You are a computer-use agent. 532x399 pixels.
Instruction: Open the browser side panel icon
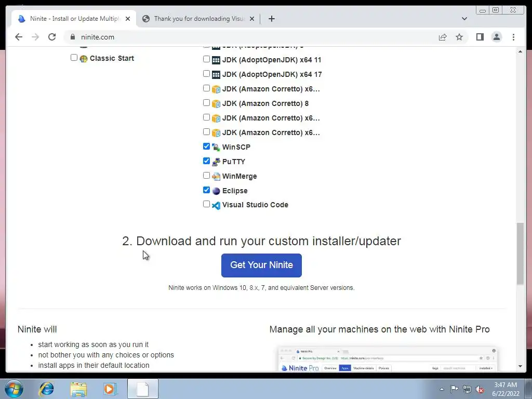pyautogui.click(x=480, y=37)
